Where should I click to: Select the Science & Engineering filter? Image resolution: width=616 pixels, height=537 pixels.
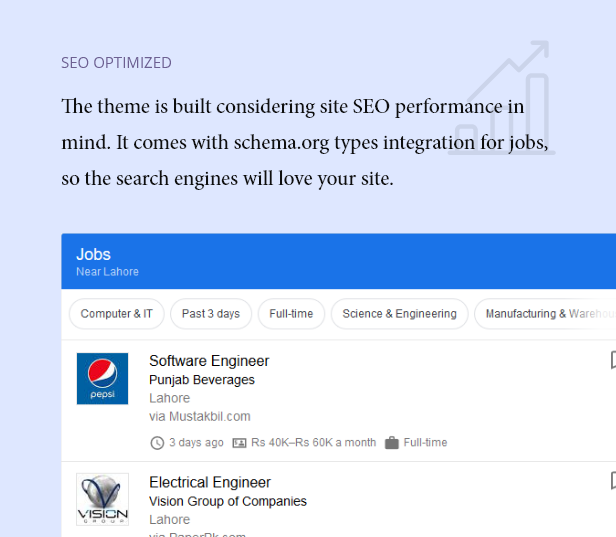tap(400, 314)
